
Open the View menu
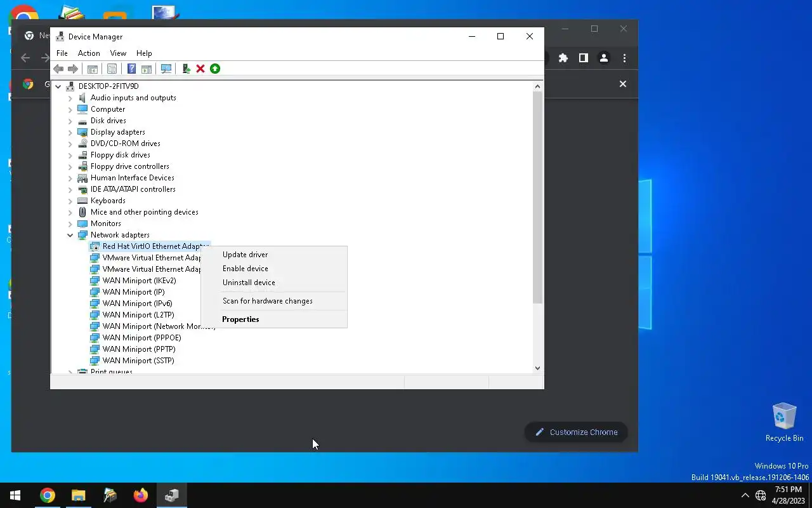pyautogui.click(x=118, y=53)
